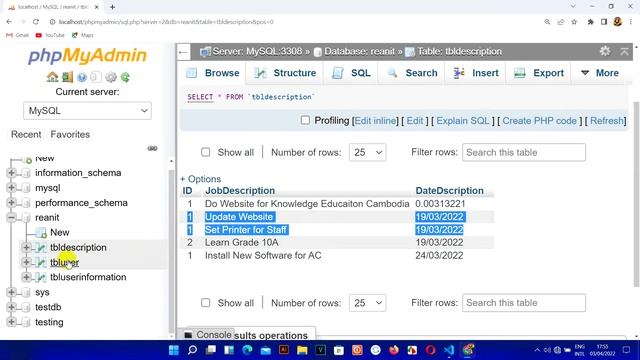The image size is (640, 360).
Task: Select tbluserinformation table in the tree
Action: point(88,277)
